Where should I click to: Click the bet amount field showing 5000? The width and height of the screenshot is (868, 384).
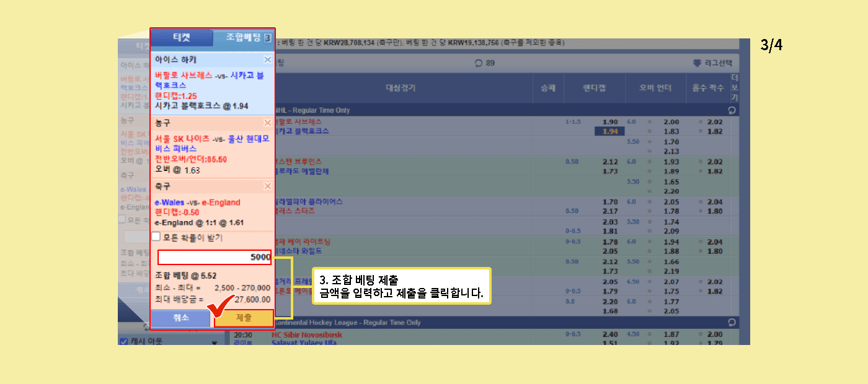pyautogui.click(x=215, y=257)
